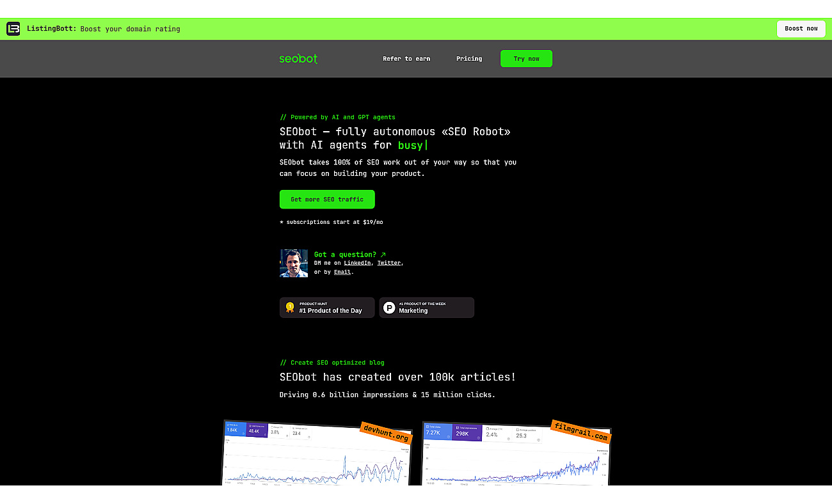
Task: Open the filmgrail.com analytics screenshot
Action: pyautogui.click(x=516, y=453)
